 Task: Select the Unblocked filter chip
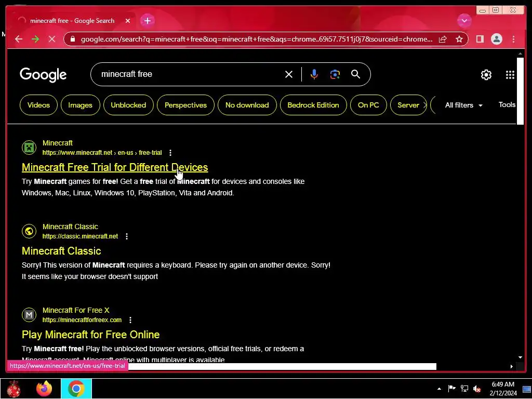tap(128, 105)
